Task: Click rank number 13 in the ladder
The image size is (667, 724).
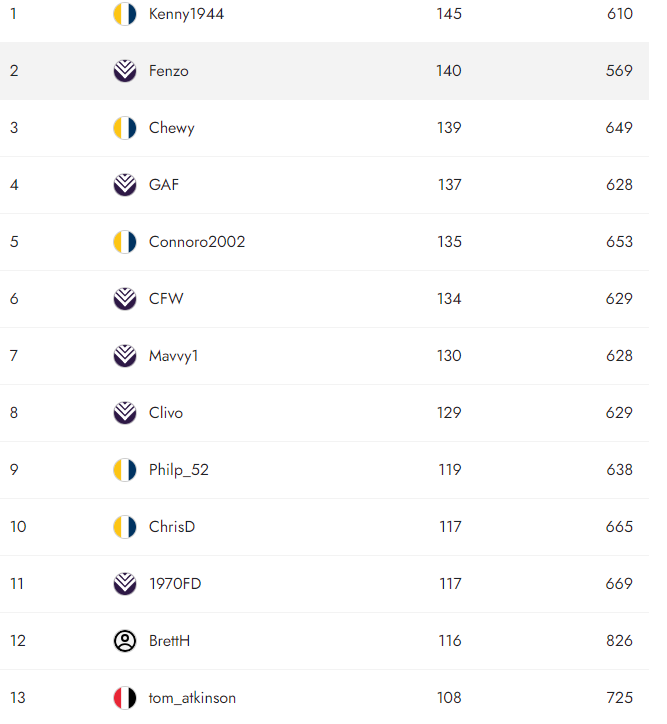Action: (x=18, y=698)
